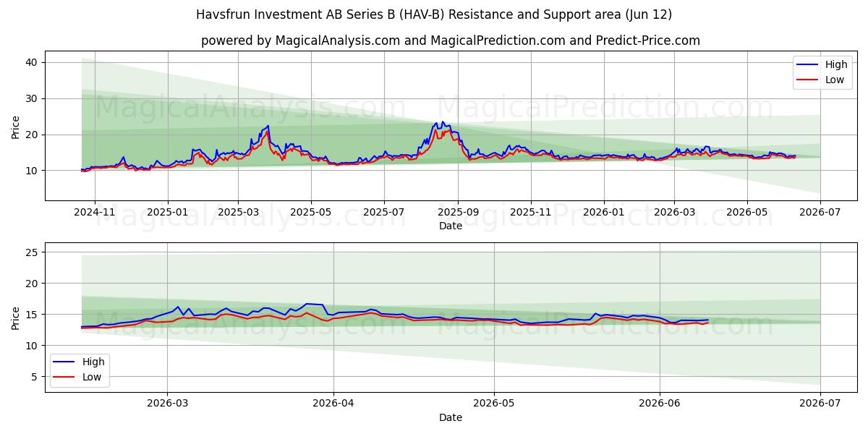Image resolution: width=868 pixels, height=434 pixels.
Task: Click the 2025-05 x-axis label in top chart
Action: pos(311,213)
